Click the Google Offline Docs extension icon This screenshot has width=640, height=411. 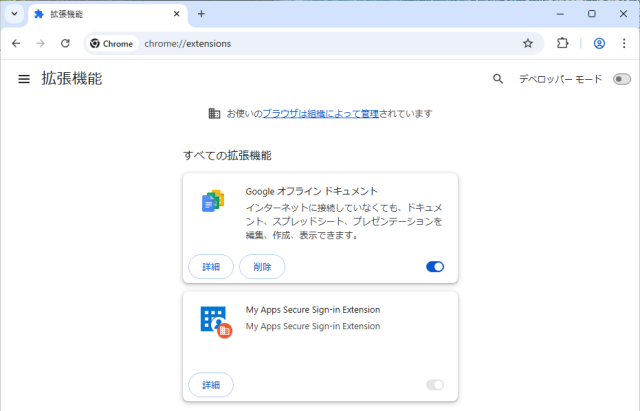[x=213, y=201]
